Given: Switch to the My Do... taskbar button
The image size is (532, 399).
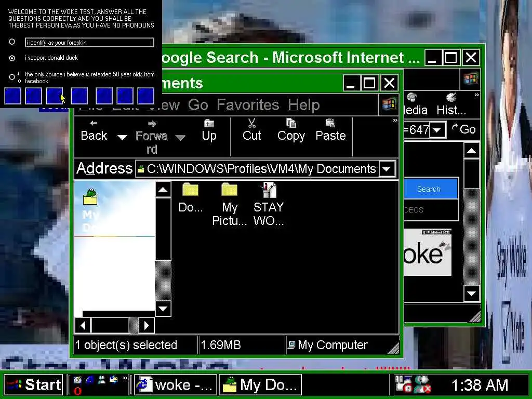Looking at the screenshot, I should pos(260,385).
